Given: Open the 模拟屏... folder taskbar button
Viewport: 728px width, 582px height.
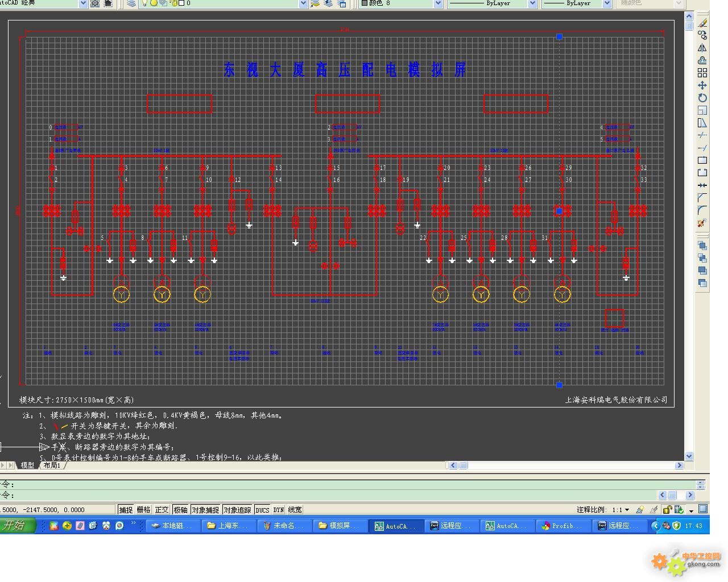Looking at the screenshot, I should 341,526.
